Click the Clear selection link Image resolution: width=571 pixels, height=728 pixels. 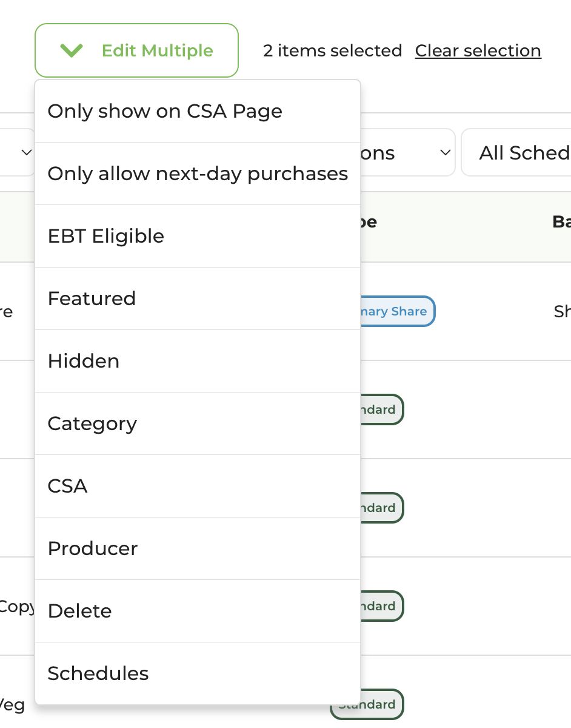tap(478, 50)
